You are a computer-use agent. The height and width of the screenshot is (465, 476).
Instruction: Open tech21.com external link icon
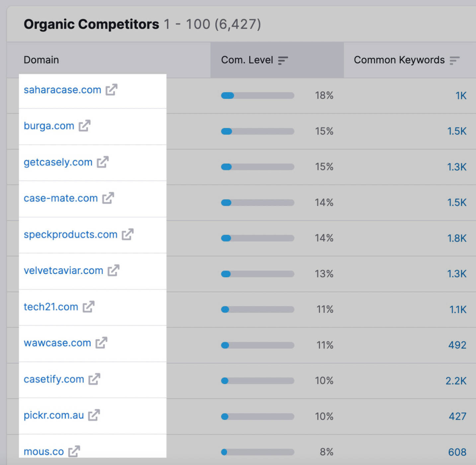88,307
